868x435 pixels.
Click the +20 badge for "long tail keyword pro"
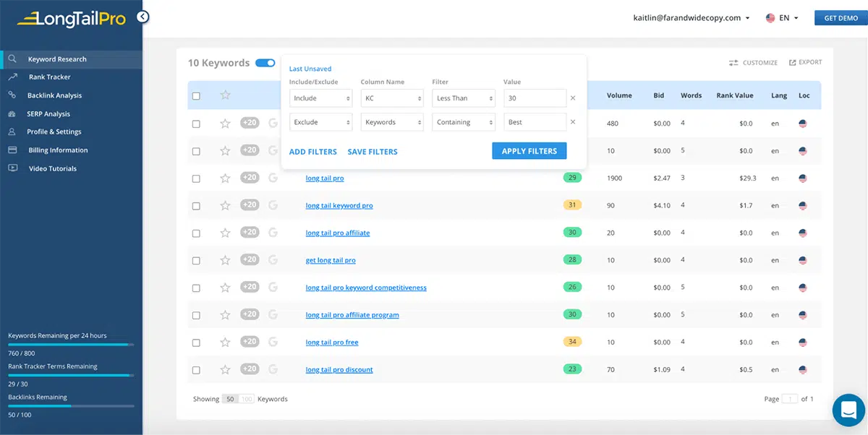click(x=250, y=205)
